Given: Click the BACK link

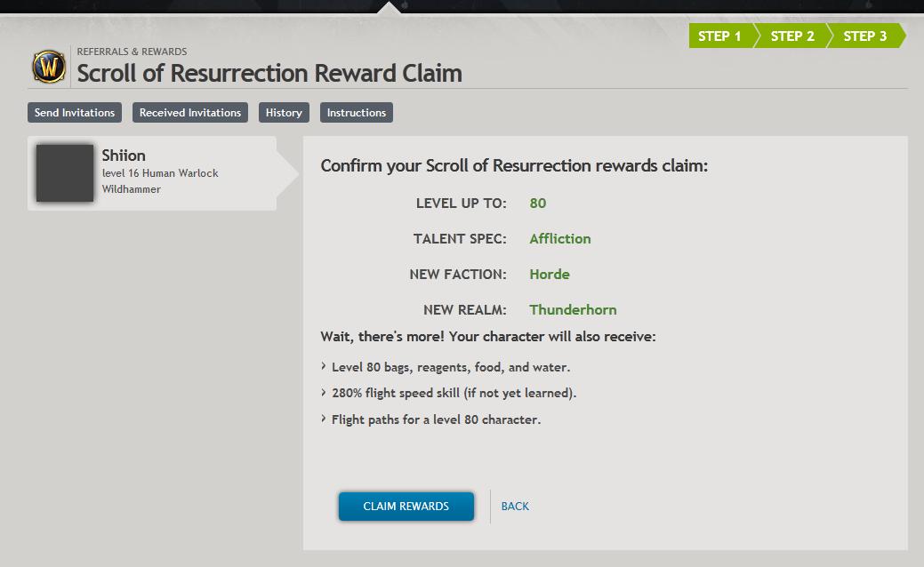Looking at the screenshot, I should tap(514, 506).
